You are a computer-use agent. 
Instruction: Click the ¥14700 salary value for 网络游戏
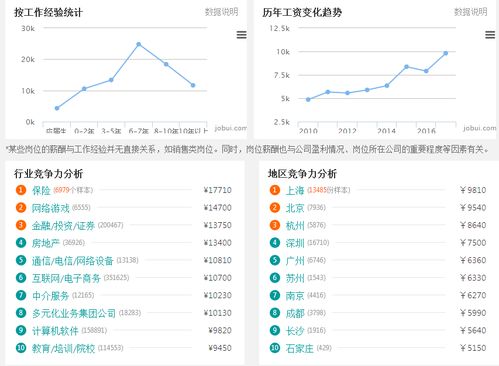point(217,208)
